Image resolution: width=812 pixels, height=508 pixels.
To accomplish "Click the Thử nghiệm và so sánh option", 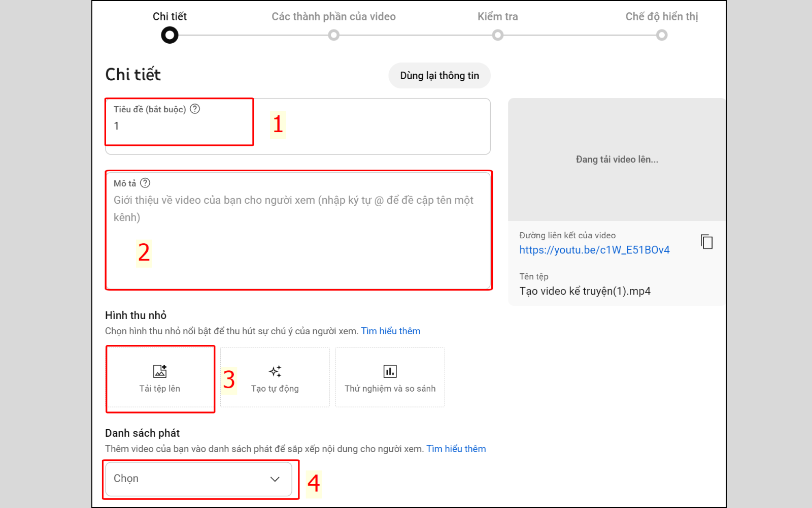I will (x=390, y=377).
